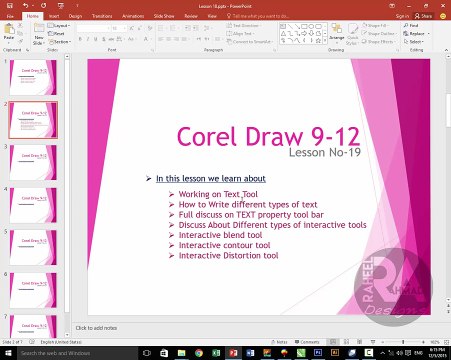The height and width of the screenshot is (360, 451).
Task: Open the font name combo box
Action: pos(93,28)
